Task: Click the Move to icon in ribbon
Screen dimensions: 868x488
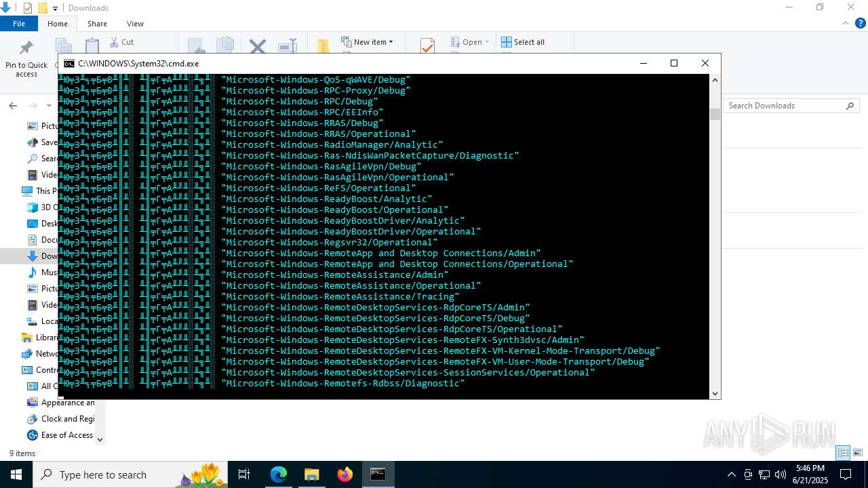Action: (x=196, y=45)
